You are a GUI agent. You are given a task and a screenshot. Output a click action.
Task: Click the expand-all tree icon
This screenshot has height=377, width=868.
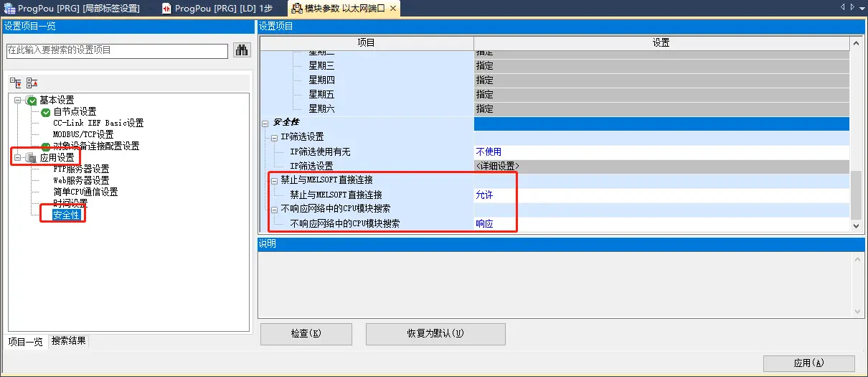pyautogui.click(x=16, y=83)
